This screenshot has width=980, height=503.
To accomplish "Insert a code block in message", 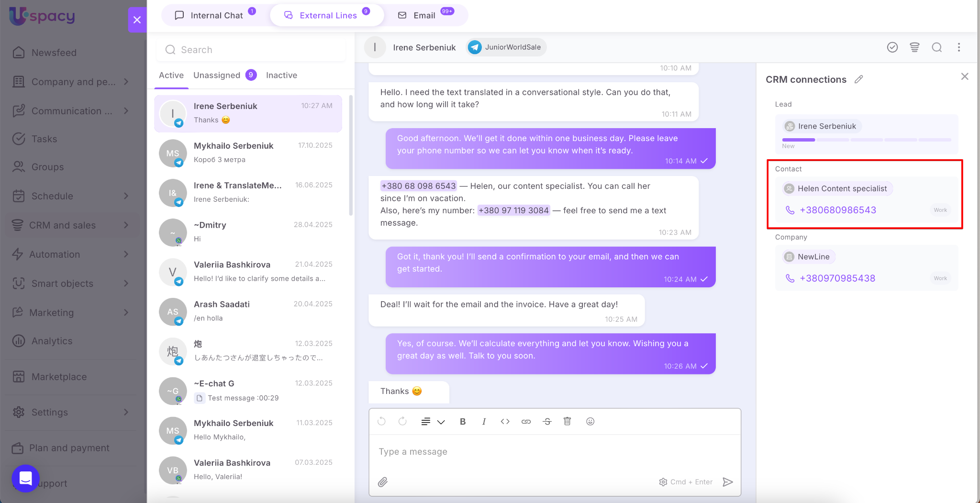I will click(505, 421).
